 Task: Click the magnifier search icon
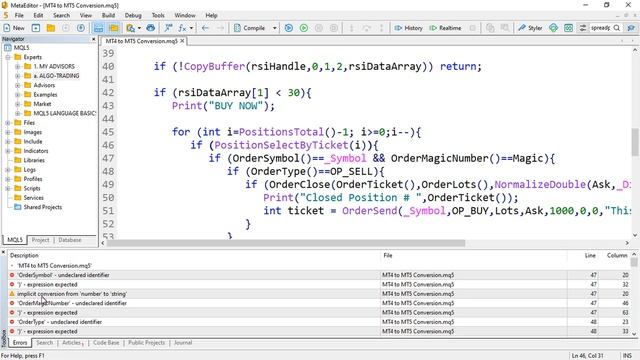pos(617,28)
